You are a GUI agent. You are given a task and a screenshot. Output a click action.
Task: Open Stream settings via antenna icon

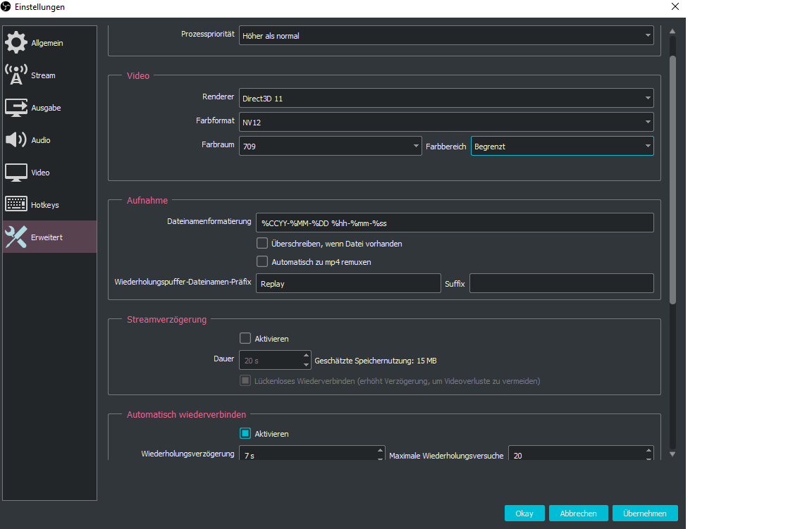click(x=16, y=75)
